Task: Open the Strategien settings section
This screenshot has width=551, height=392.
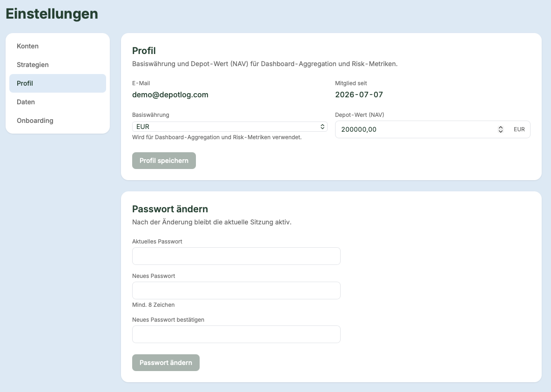Action: pyautogui.click(x=58, y=65)
